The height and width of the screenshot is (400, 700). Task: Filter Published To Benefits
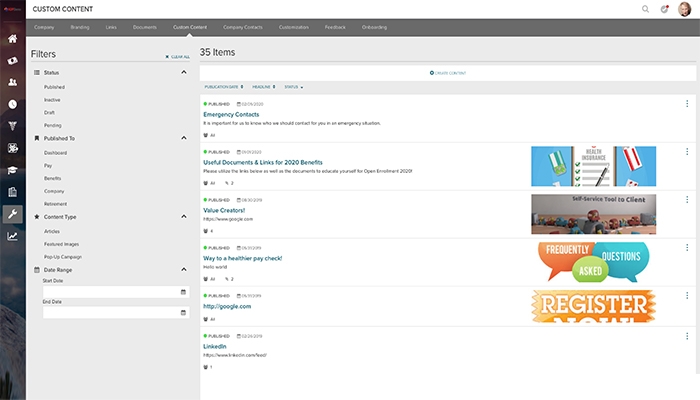pos(53,179)
